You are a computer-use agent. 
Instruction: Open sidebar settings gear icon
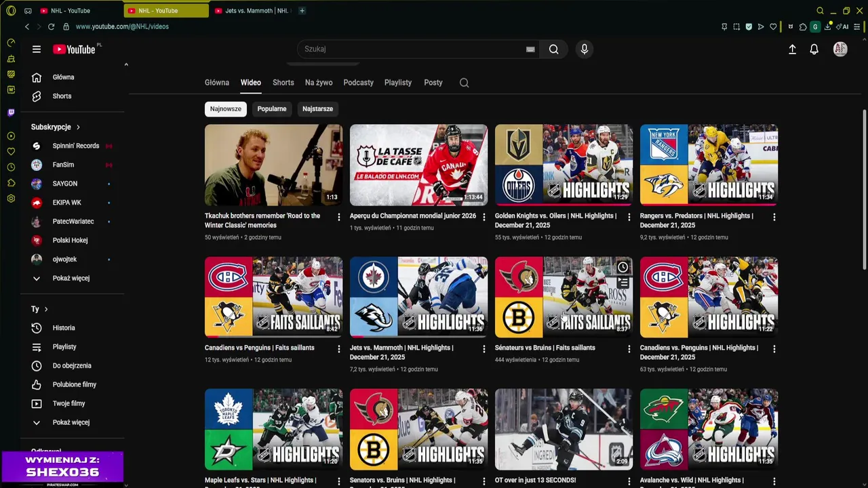click(x=11, y=199)
